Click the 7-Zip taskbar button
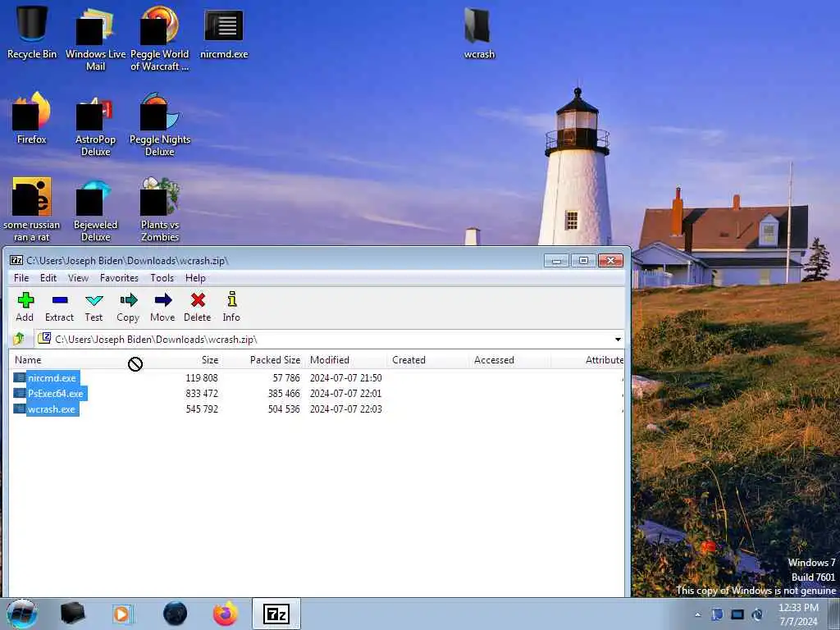The height and width of the screenshot is (630, 840). pos(276,614)
